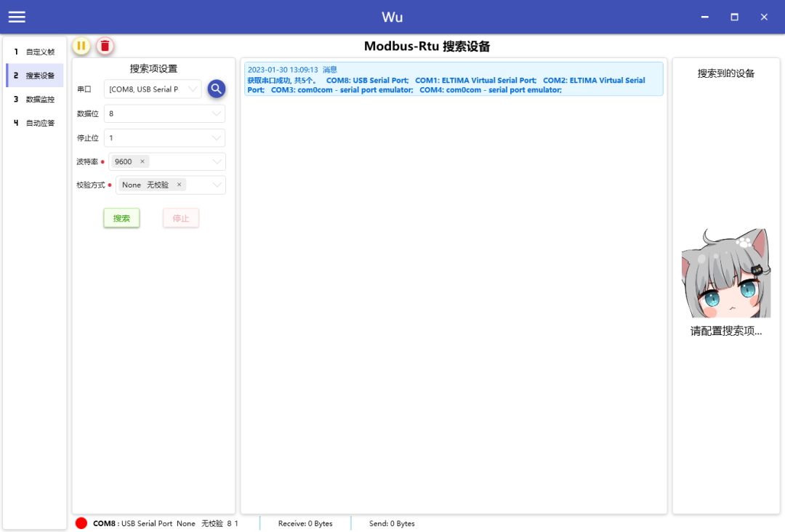Remove the 9600 baud rate tag

pos(142,161)
